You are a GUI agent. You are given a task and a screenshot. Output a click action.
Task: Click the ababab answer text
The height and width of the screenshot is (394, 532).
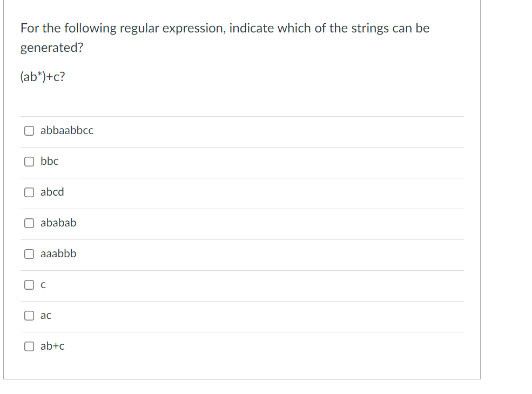point(58,223)
